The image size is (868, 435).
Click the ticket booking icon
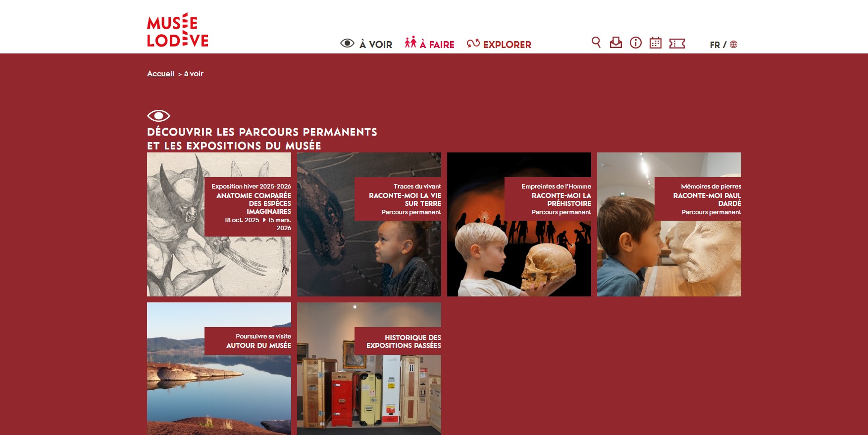[677, 44]
